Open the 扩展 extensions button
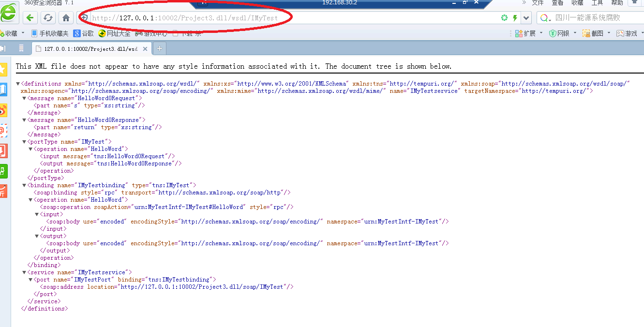 (525, 33)
